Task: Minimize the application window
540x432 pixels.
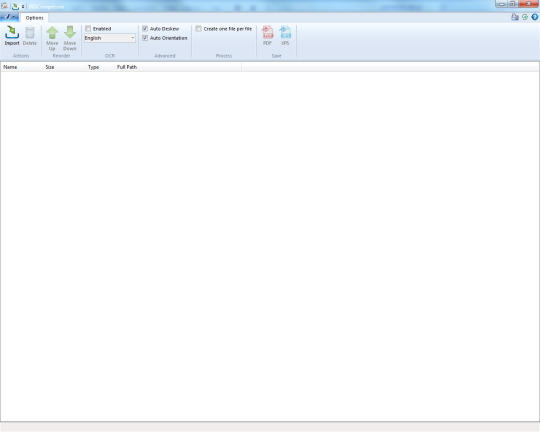Action: [501, 4]
